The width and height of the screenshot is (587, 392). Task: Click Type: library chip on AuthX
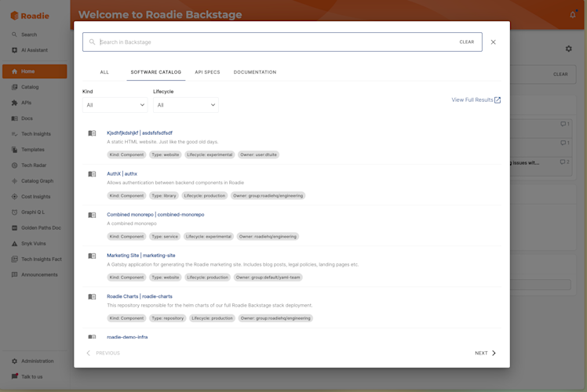pos(163,196)
